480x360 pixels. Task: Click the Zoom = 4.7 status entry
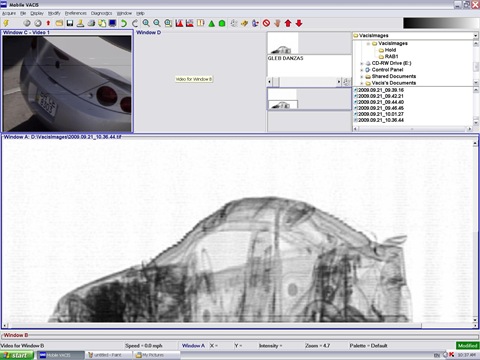317,346
